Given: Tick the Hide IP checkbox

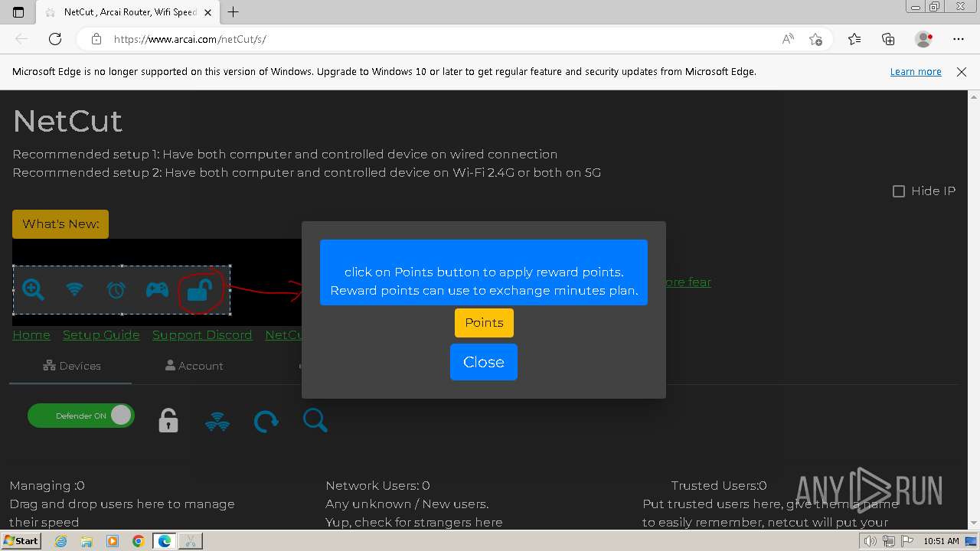Looking at the screenshot, I should 899,191.
